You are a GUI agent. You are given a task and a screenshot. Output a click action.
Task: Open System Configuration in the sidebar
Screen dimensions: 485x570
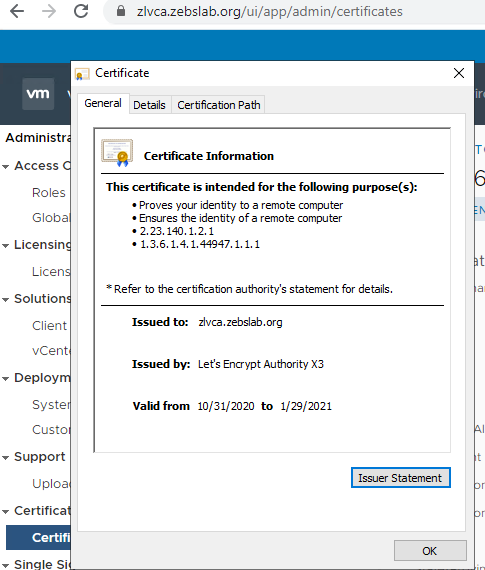click(x=51, y=404)
